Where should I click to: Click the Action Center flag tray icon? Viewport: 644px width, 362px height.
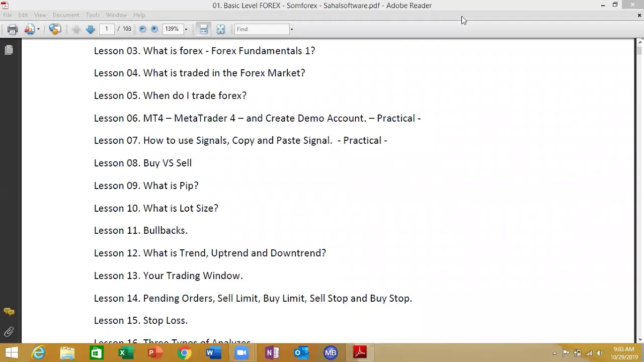(566, 353)
